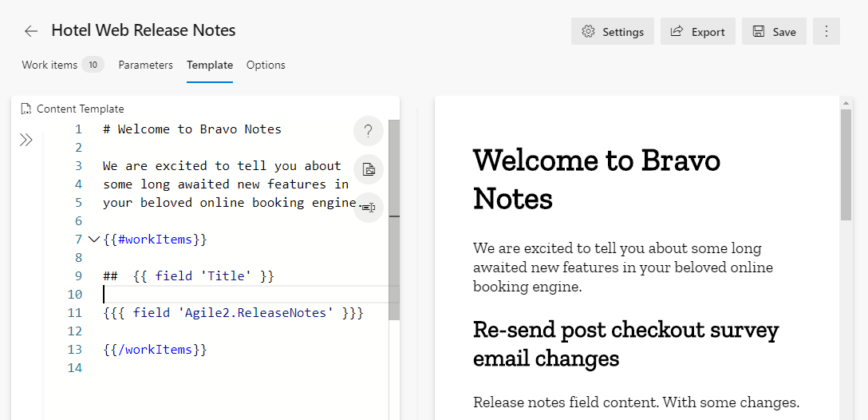Viewport: 868px width, 420px height.
Task: Click the Content Template file icon
Action: point(26,109)
